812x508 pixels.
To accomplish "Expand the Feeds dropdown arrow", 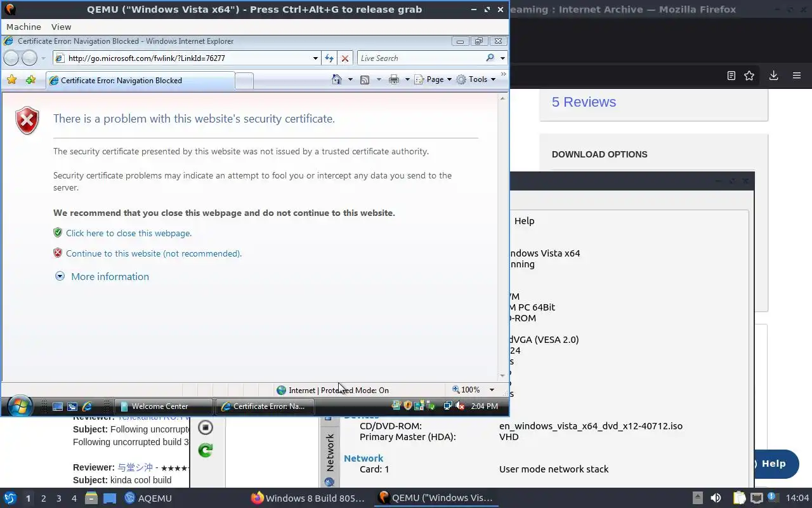I will (x=379, y=79).
